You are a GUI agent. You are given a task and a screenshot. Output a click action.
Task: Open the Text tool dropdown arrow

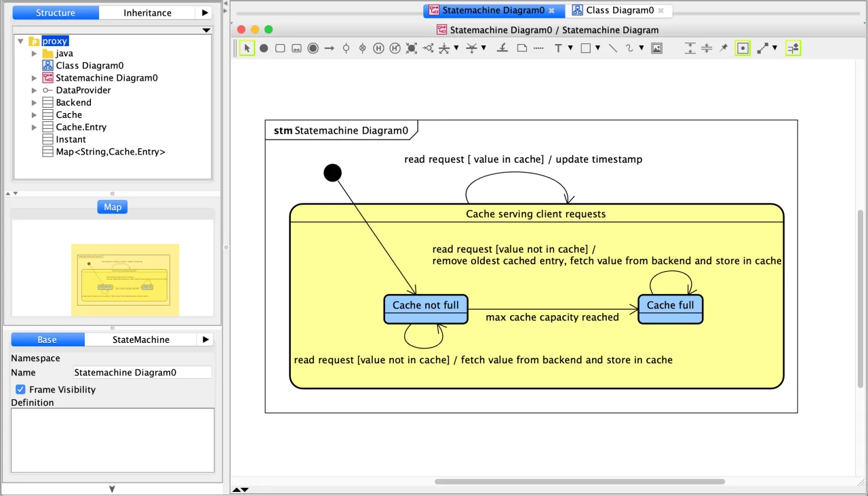(570, 48)
